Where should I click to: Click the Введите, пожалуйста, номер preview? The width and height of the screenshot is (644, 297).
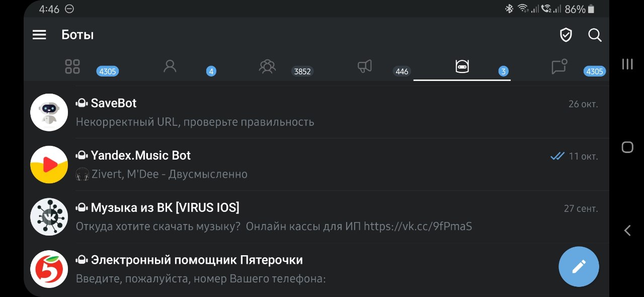tap(201, 279)
